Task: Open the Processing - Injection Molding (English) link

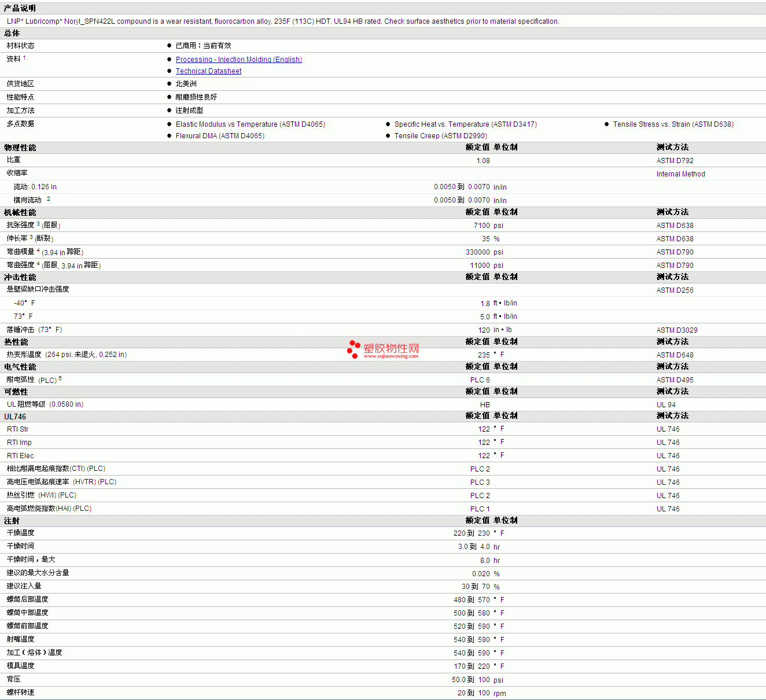Action: point(239,60)
